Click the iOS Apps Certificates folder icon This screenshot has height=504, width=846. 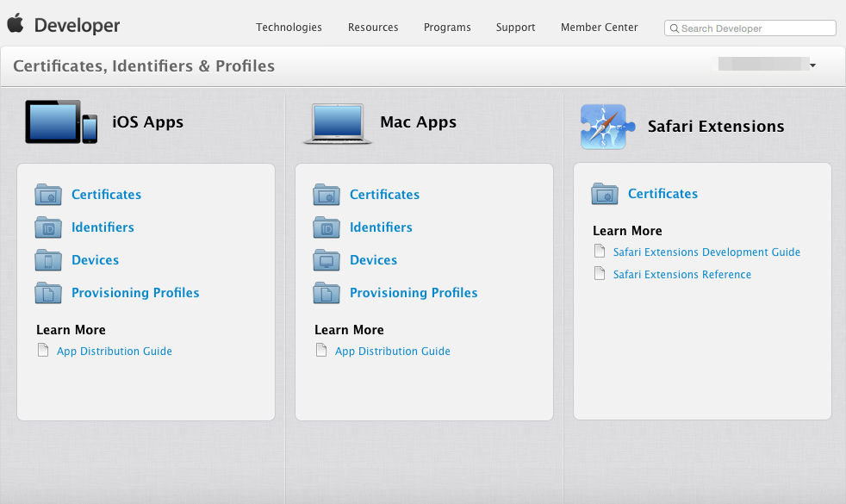pos(48,195)
